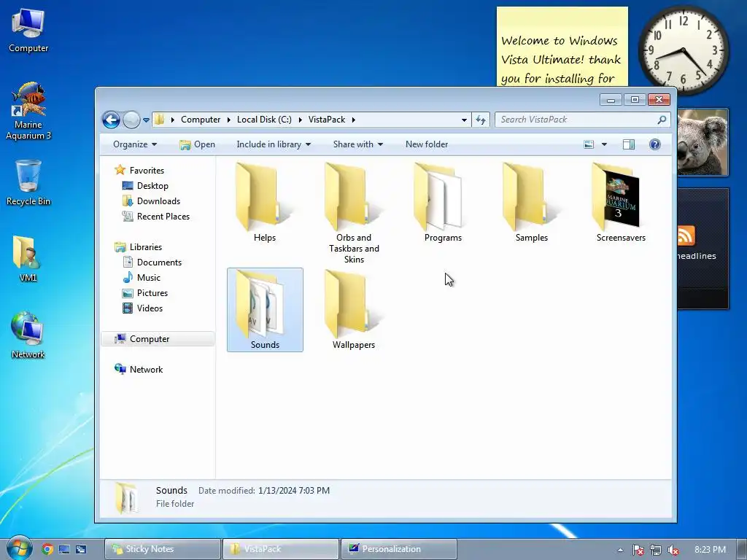Click in the Search VistaPack field
Screen dimensions: 747x560
point(576,120)
